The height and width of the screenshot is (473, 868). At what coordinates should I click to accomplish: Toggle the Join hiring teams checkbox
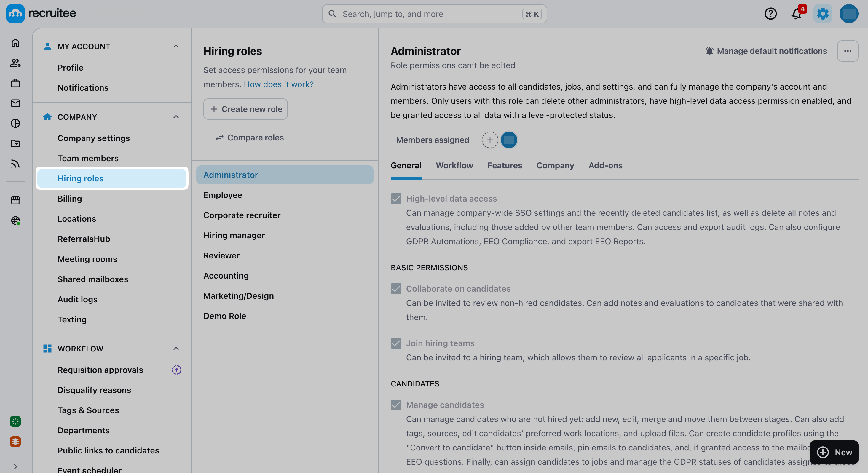(x=396, y=343)
